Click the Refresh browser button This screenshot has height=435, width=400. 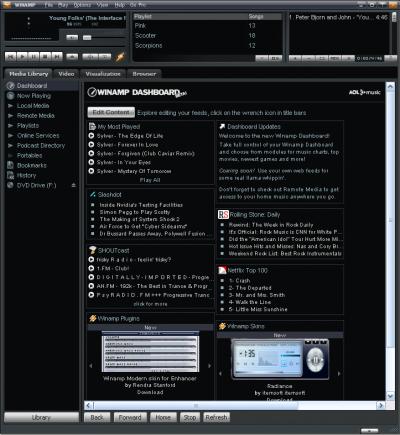pyautogui.click(x=216, y=418)
